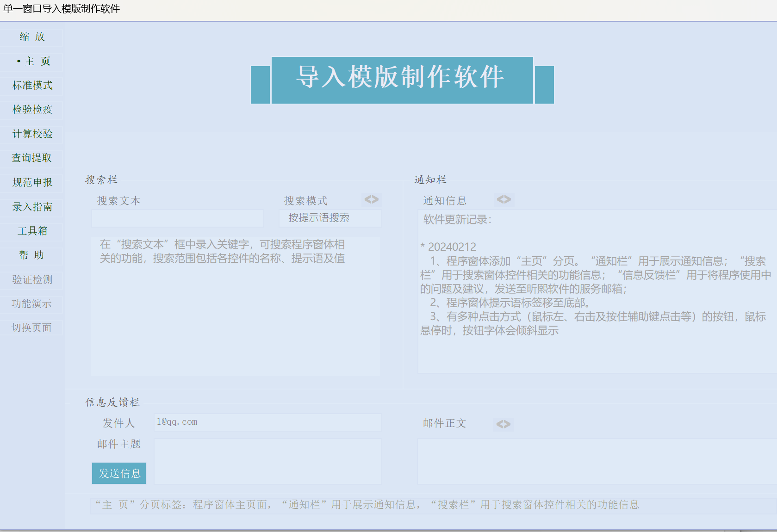Open the 查询提取 page
Viewport: 777px width, 532px height.
click(x=32, y=158)
